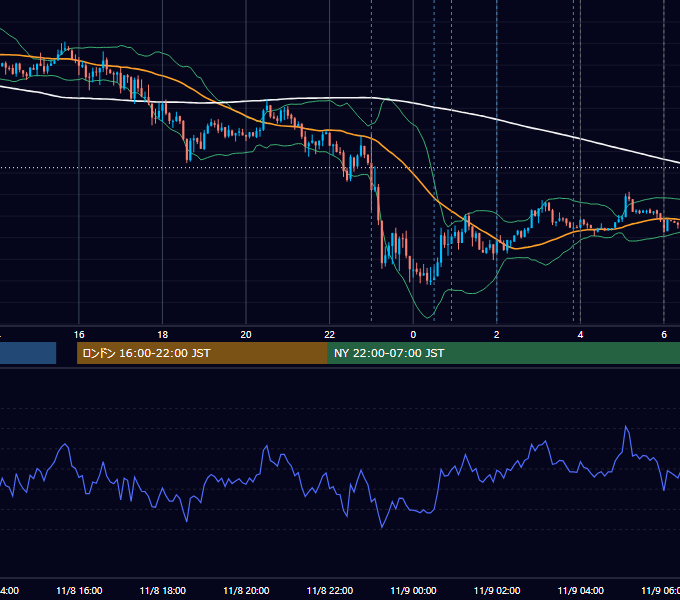Click the hour label 2 on chart axis
Viewport: 680px width, 600px height.
point(497,335)
